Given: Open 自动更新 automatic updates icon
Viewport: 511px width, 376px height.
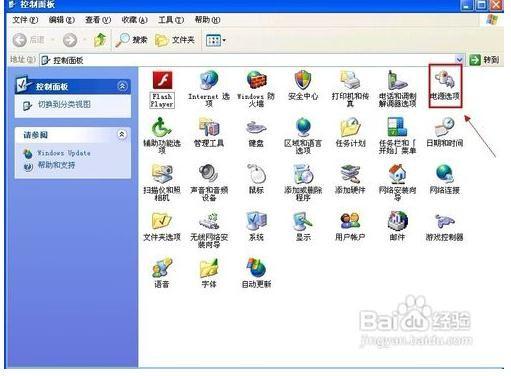Looking at the screenshot, I should [x=256, y=273].
